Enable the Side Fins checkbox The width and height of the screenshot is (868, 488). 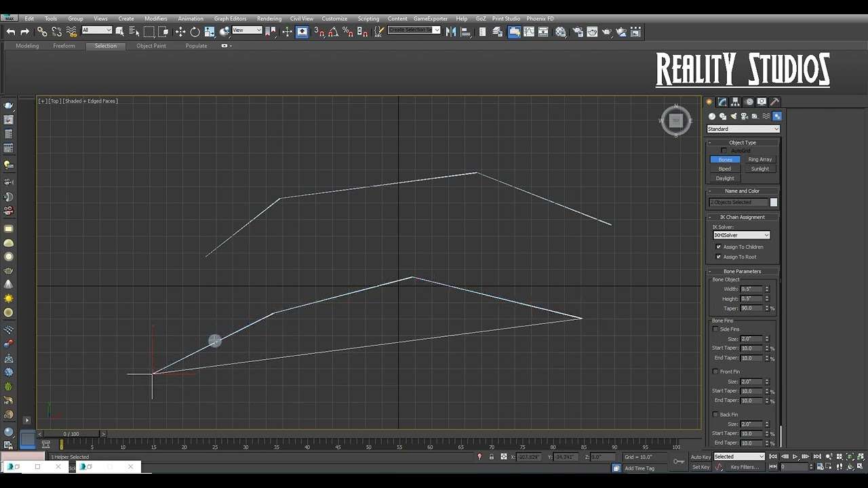(x=715, y=329)
